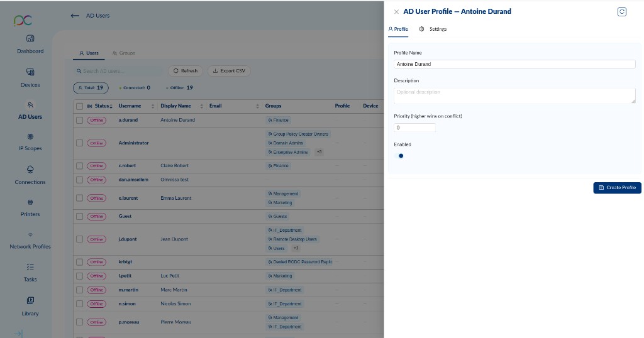644x338 pixels.
Task: Check the e.laurent row checkbox
Action: (80, 198)
